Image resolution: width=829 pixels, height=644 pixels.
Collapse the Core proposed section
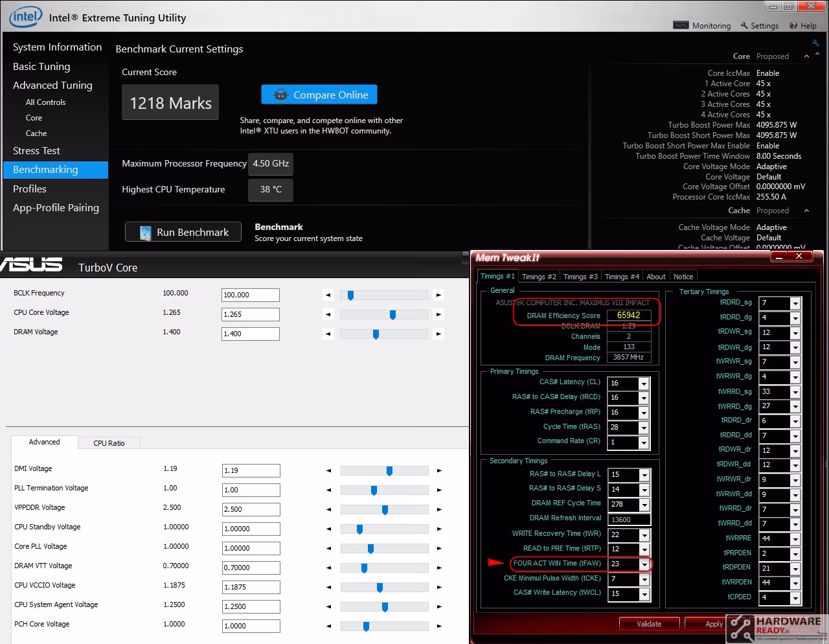(x=806, y=56)
